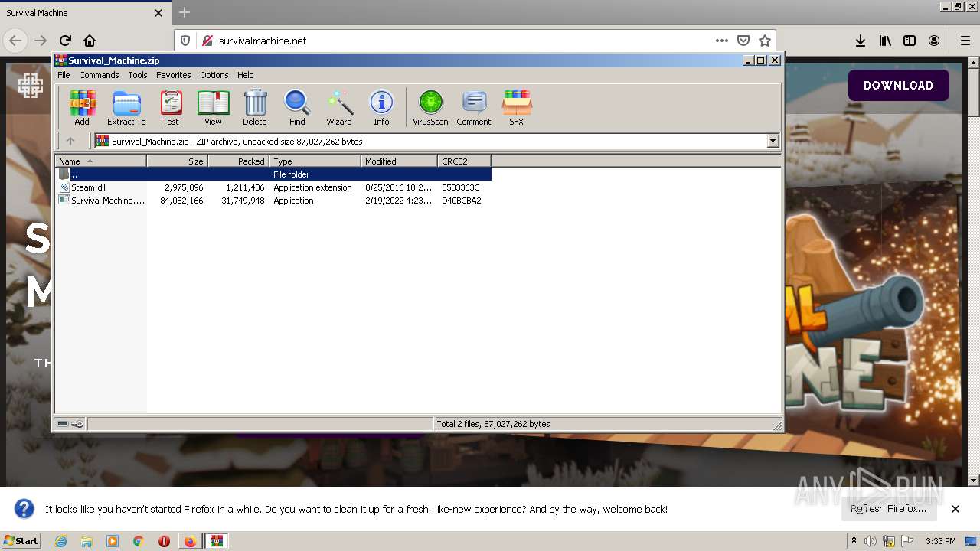Run the Test archive tool
This screenshot has height=551, width=980.
(x=171, y=107)
